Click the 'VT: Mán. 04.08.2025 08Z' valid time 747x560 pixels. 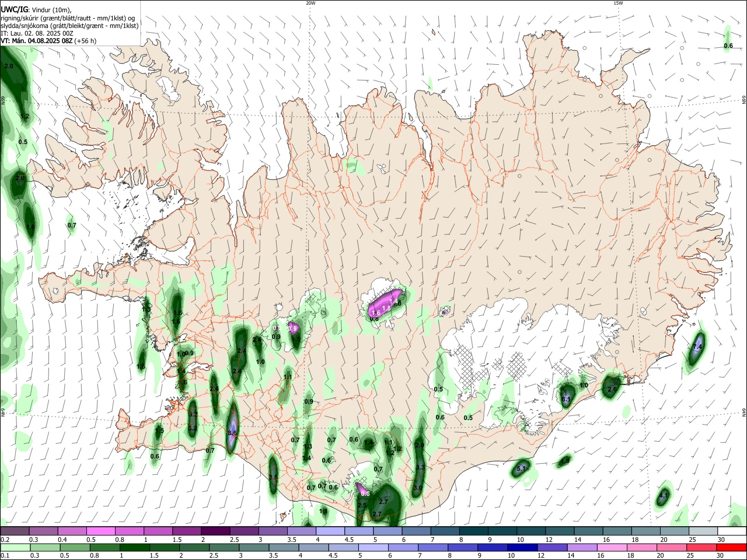[x=36, y=41]
